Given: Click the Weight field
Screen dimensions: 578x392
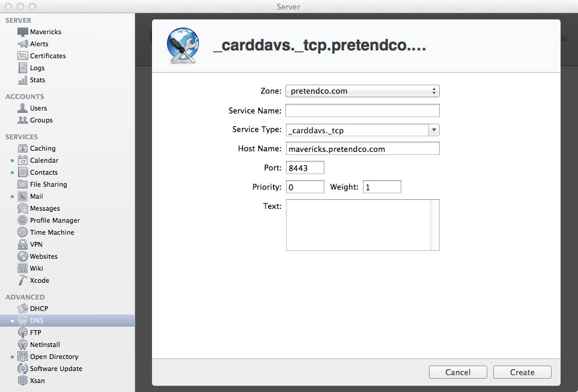Looking at the screenshot, I should coord(382,187).
